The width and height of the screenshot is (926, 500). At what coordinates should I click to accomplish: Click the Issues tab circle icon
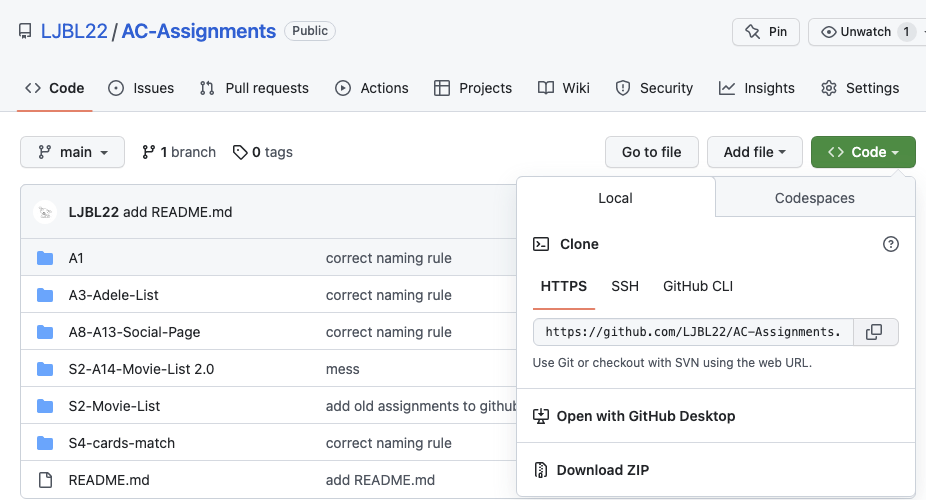tap(116, 88)
